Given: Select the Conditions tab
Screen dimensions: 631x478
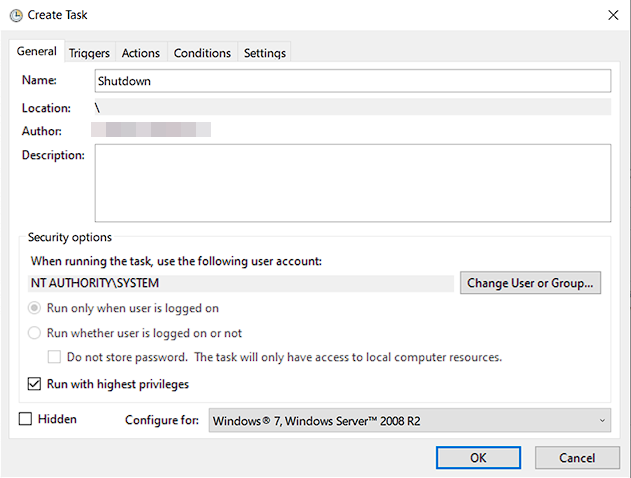Looking at the screenshot, I should (x=202, y=53).
